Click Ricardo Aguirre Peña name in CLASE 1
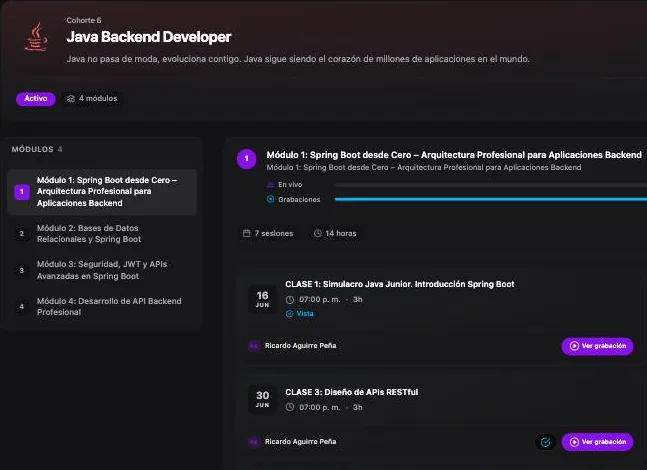Screen dimensions: 647x470 point(300,346)
